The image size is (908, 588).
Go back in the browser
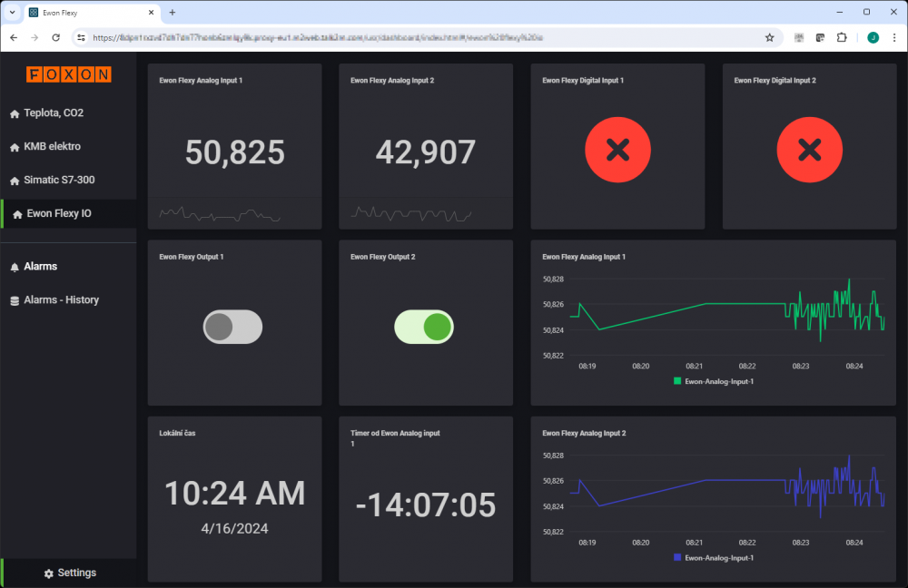point(14,37)
